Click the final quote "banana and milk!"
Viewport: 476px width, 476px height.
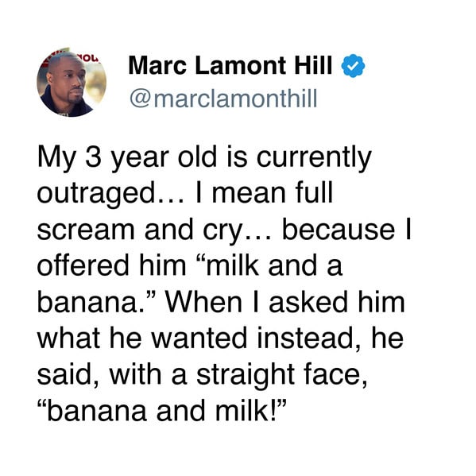click(x=162, y=410)
